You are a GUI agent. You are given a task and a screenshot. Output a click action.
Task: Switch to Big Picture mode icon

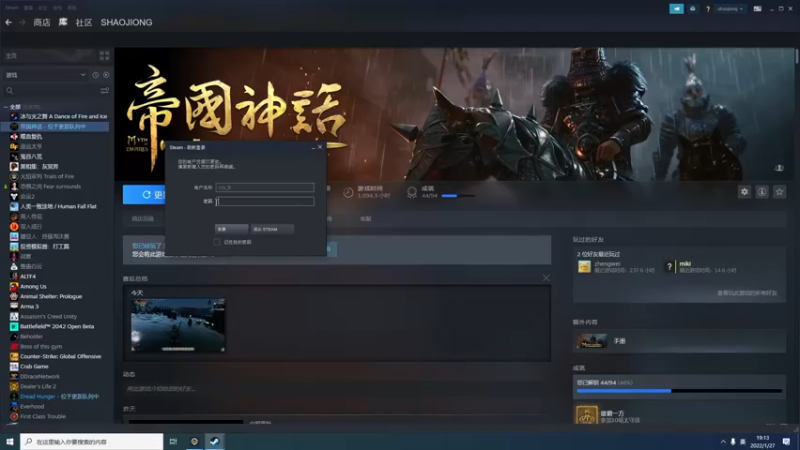click(x=757, y=9)
